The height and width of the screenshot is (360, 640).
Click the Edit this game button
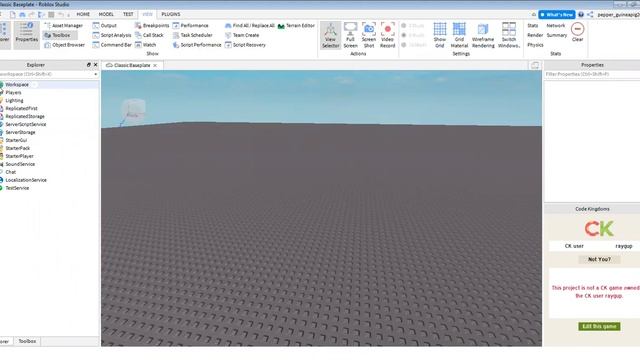599,327
